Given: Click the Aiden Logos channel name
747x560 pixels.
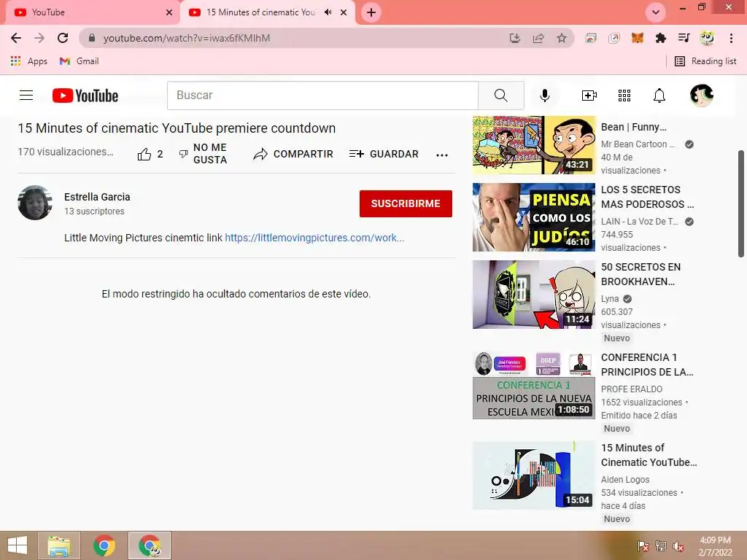Looking at the screenshot, I should [x=625, y=480].
